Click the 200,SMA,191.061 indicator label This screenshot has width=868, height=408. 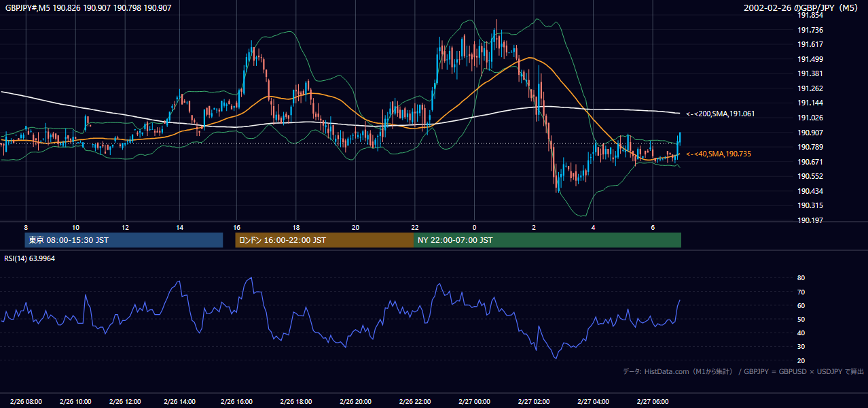(721, 114)
